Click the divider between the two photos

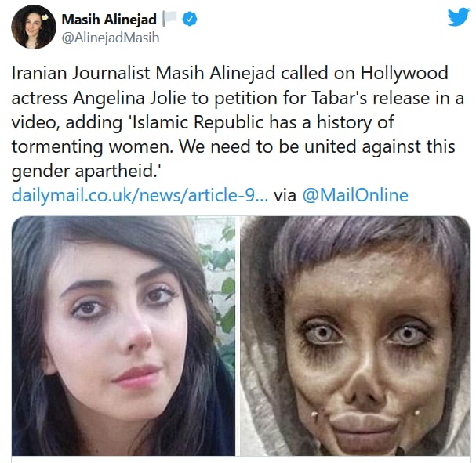coord(238,336)
